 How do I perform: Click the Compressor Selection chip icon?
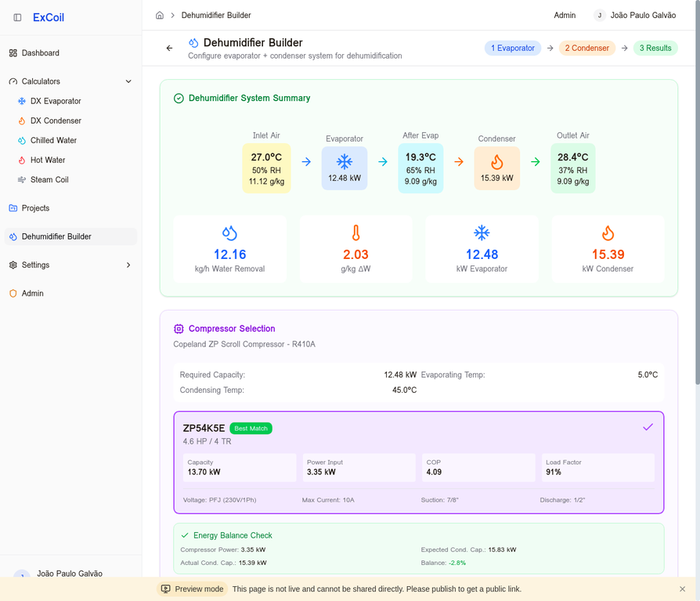[179, 329]
